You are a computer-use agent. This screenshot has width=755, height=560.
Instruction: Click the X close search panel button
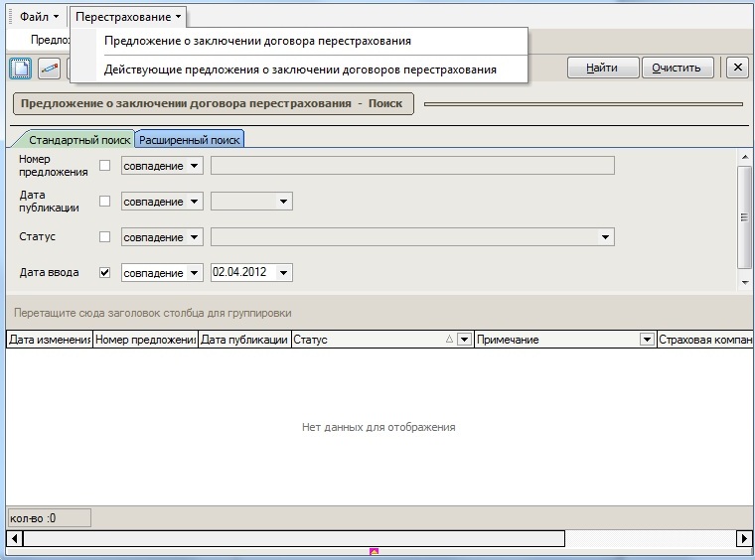point(736,68)
